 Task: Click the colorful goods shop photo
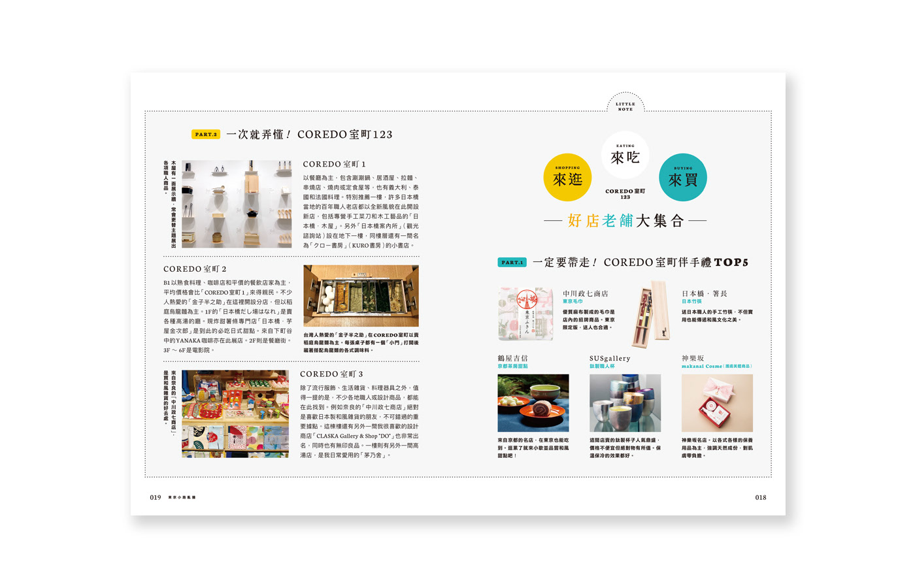tap(235, 414)
